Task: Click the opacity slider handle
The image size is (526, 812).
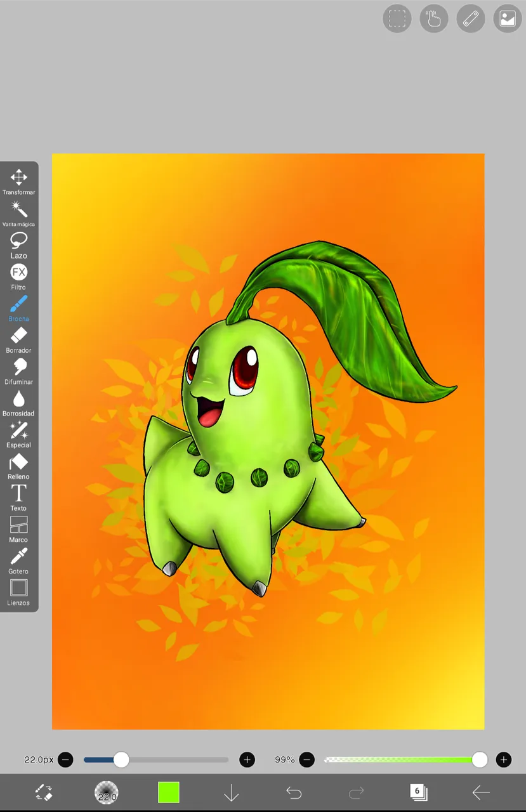Action: (480, 759)
